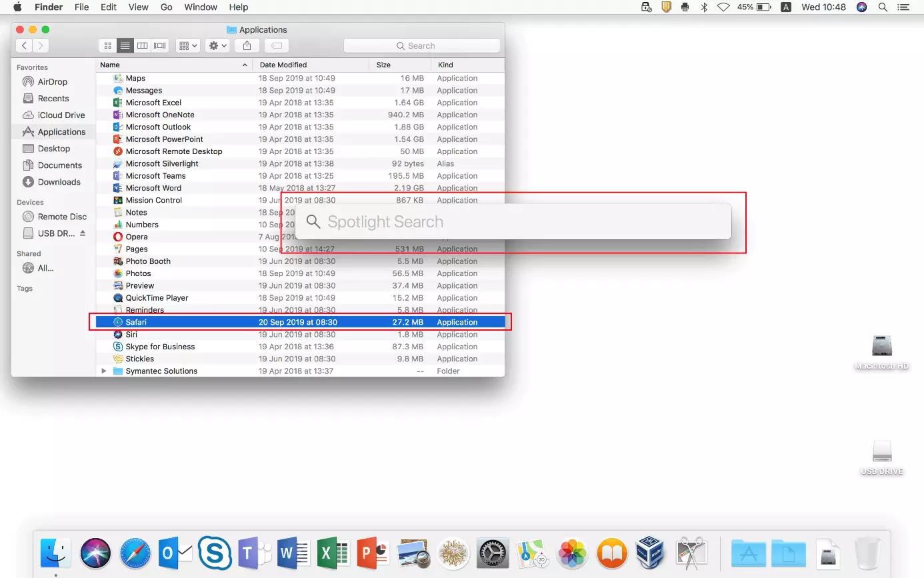Sort by the Name column header
The image size is (924, 578).
175,65
